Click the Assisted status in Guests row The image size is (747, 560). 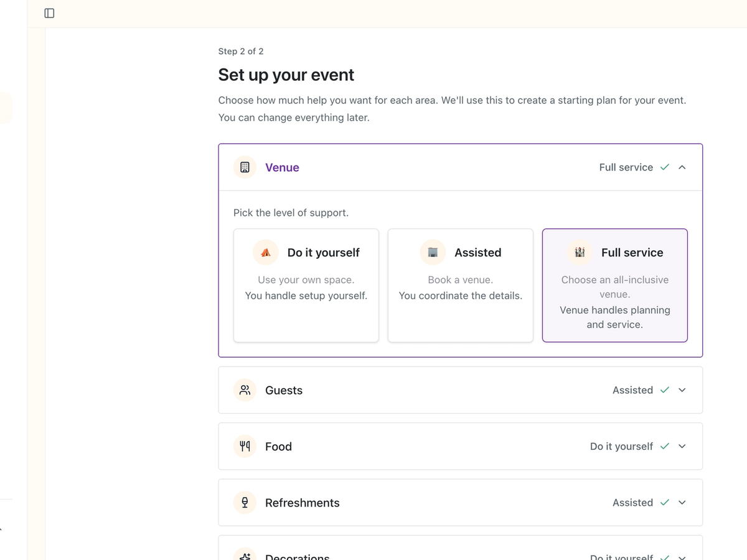(632, 390)
